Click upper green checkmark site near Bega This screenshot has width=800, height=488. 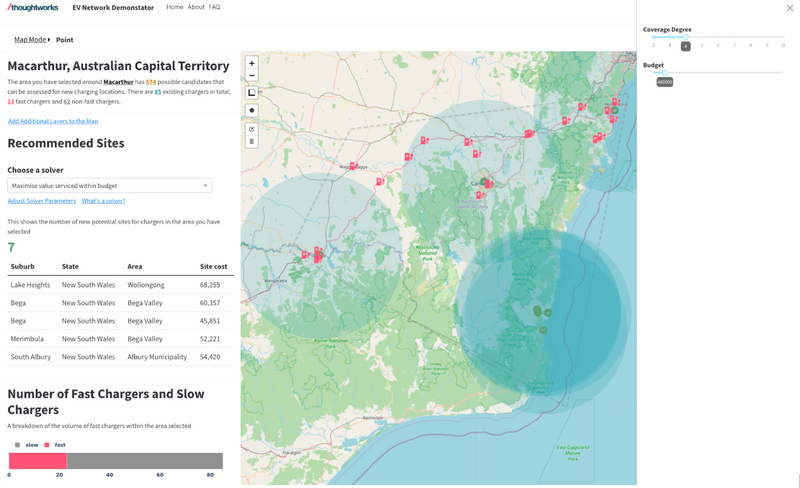coord(547,312)
